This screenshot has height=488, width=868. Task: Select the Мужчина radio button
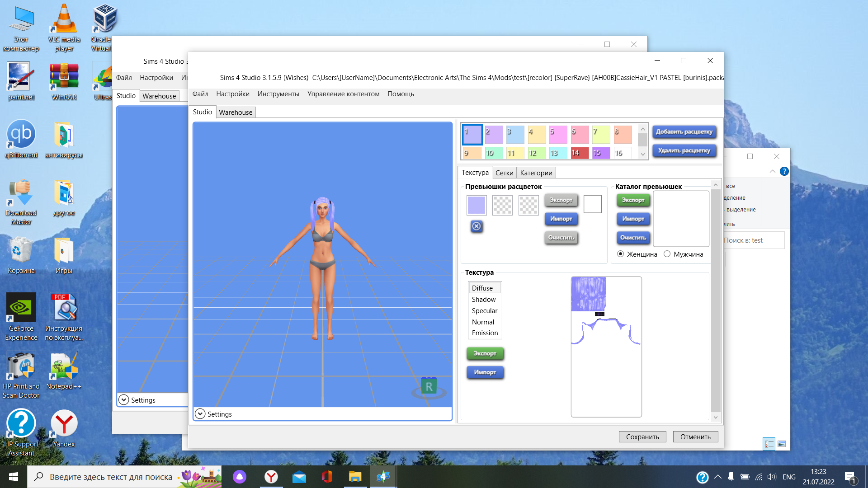point(667,254)
